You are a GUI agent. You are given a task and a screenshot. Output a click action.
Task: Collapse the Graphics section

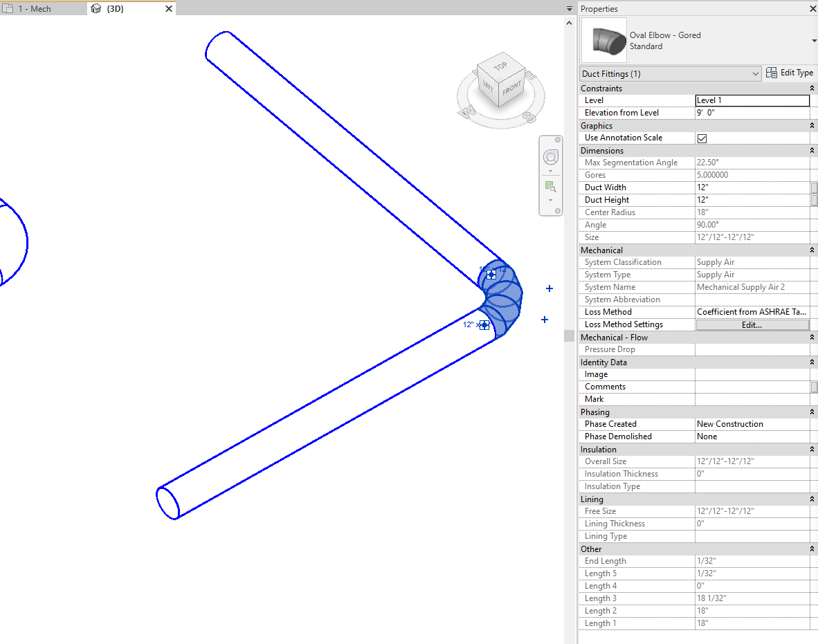pyautogui.click(x=812, y=126)
